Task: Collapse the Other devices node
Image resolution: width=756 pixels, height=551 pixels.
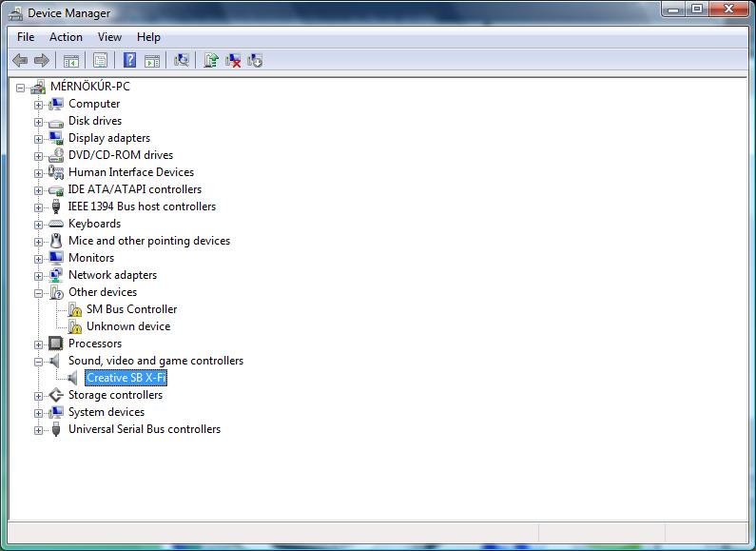Action: pyautogui.click(x=39, y=293)
